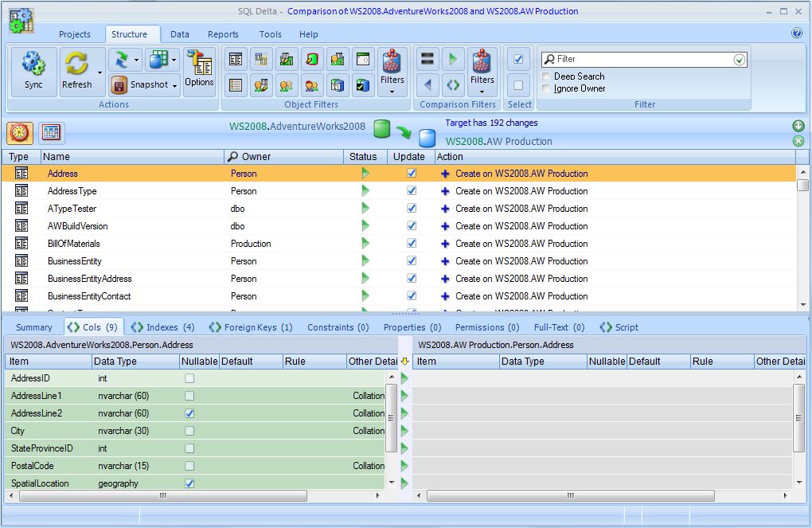Image resolution: width=812 pixels, height=528 pixels.
Task: Toggle the green right-arrow comparison filter
Action: (x=453, y=59)
